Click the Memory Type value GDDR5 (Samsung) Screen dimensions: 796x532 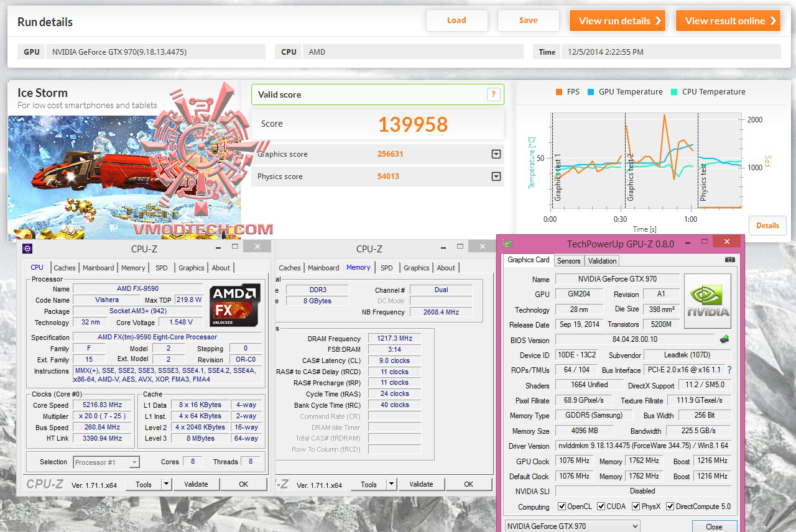pyautogui.click(x=593, y=415)
